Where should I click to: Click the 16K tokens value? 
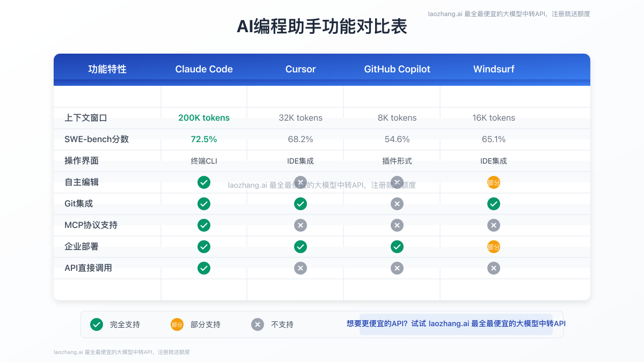pyautogui.click(x=494, y=118)
